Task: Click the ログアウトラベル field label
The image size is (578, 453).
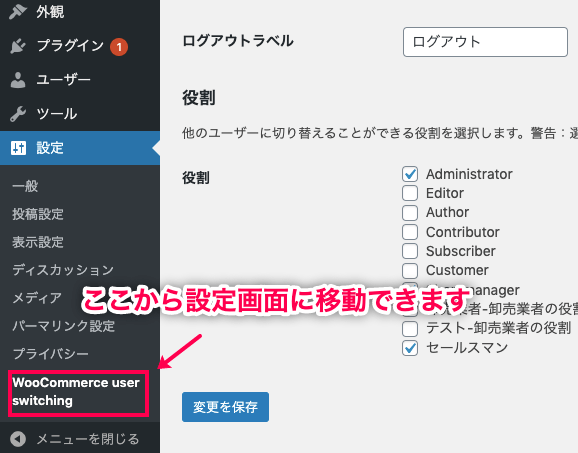Action: click(x=238, y=41)
